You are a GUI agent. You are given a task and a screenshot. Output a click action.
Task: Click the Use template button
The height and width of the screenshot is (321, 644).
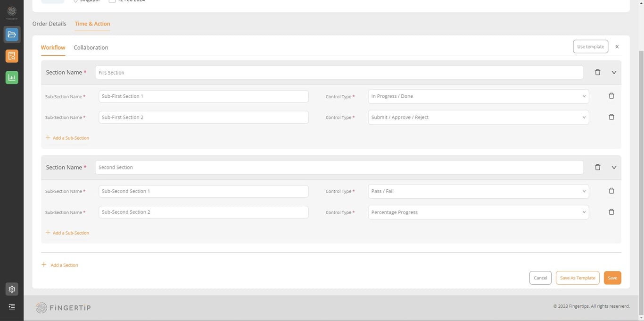pyautogui.click(x=590, y=47)
